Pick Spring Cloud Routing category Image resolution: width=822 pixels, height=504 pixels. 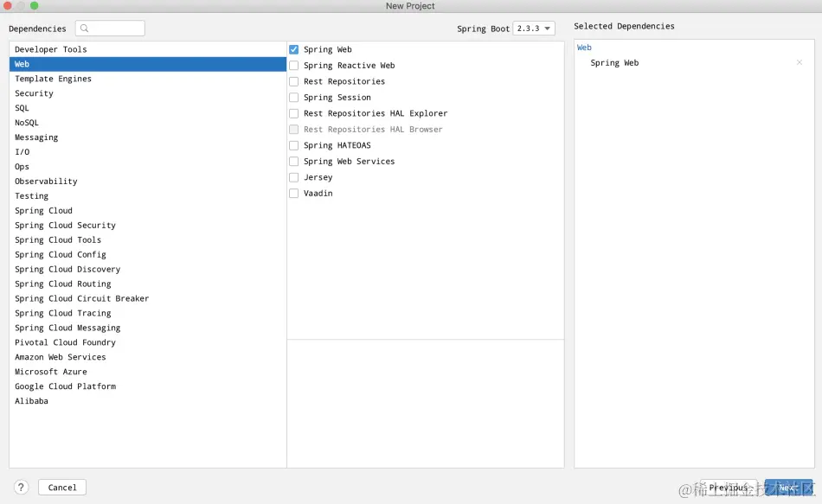tap(148, 284)
